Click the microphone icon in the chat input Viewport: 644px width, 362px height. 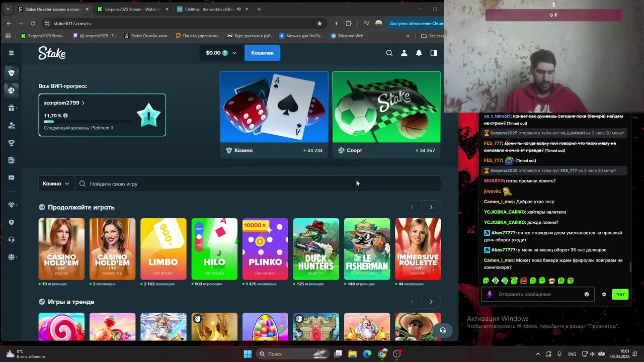[x=490, y=294]
